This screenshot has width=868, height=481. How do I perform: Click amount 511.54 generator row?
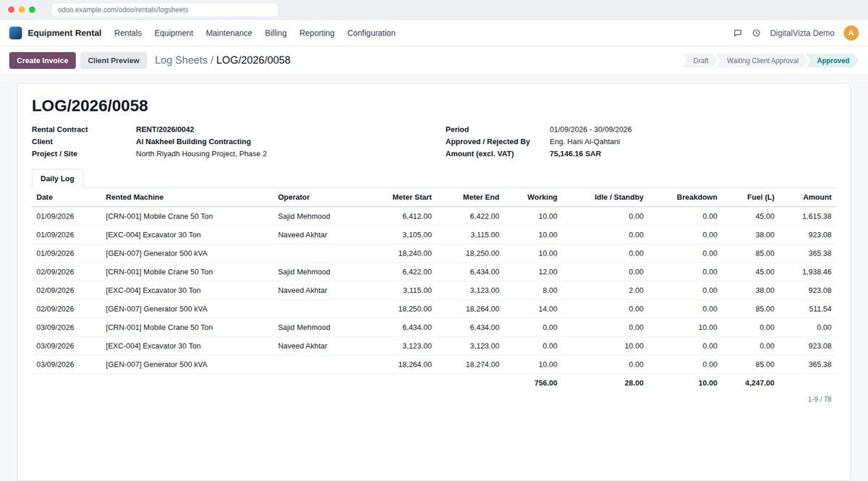tap(821, 309)
